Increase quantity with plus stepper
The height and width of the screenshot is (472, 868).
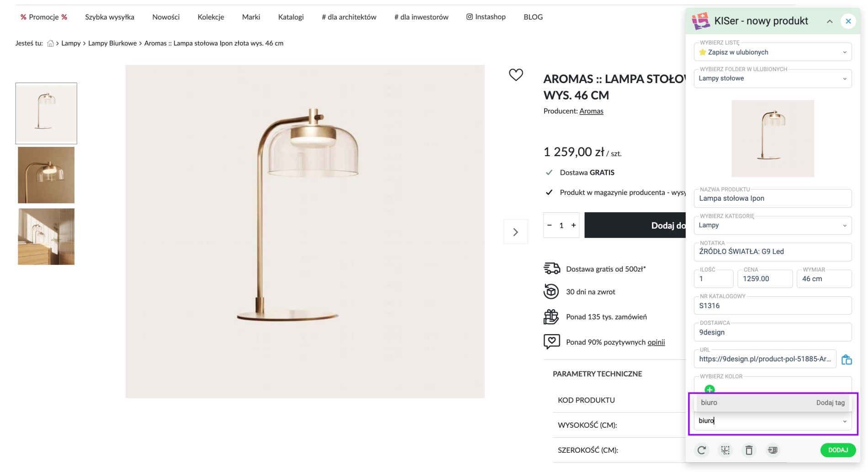[x=573, y=225]
